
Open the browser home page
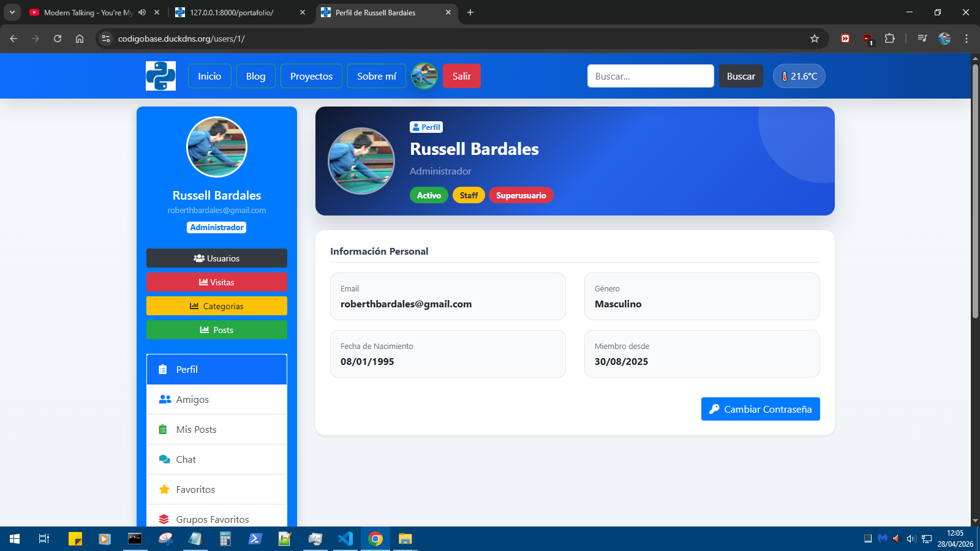coord(80,39)
